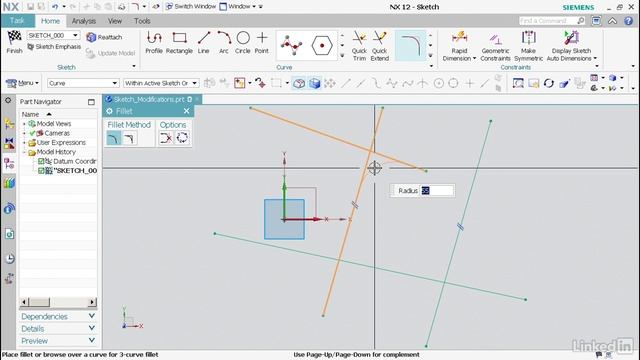Open the Assembly Navigator sidebar icon
Viewport: 640px width, 360px height.
pos(9,123)
